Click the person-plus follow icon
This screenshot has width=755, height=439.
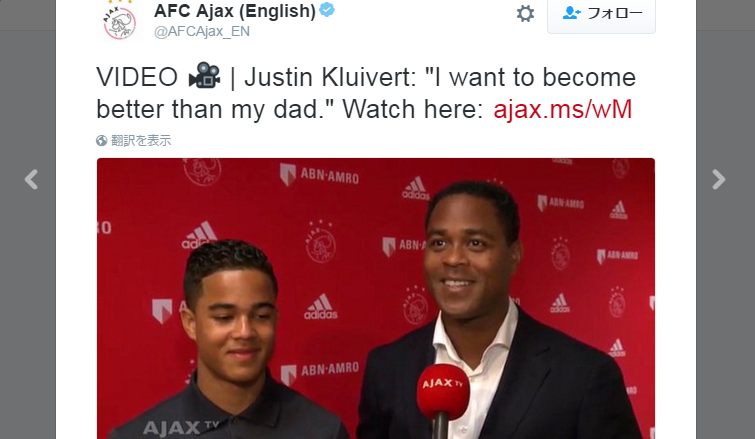(x=572, y=13)
